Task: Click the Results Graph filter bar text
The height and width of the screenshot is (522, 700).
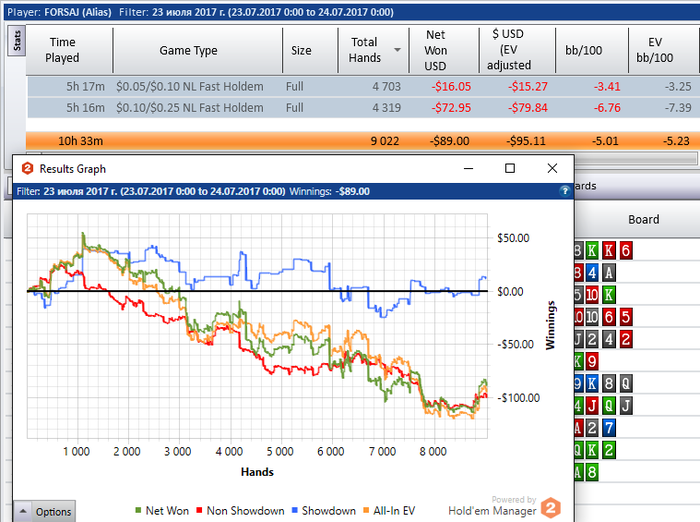Action: [x=193, y=192]
